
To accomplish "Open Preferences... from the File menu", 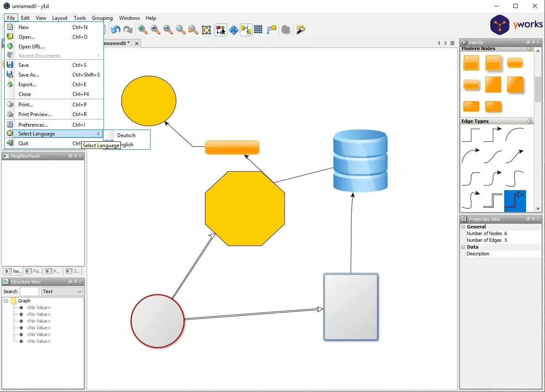I will coord(54,124).
